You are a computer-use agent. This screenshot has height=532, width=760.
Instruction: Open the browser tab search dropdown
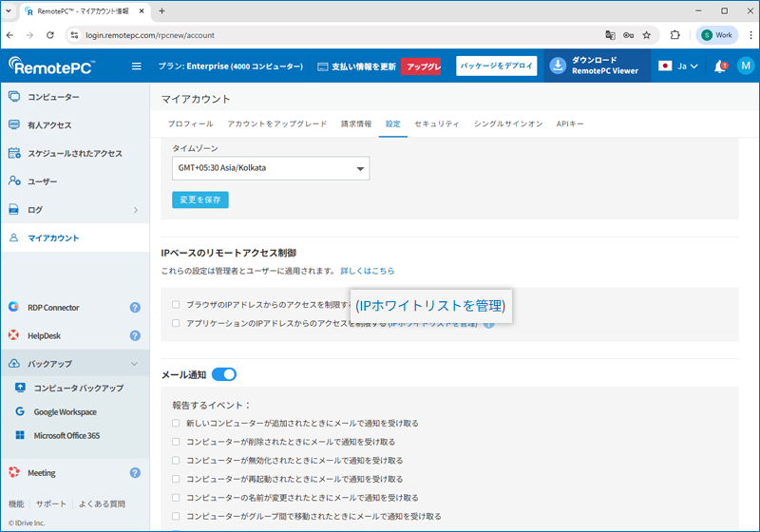pos(9,10)
